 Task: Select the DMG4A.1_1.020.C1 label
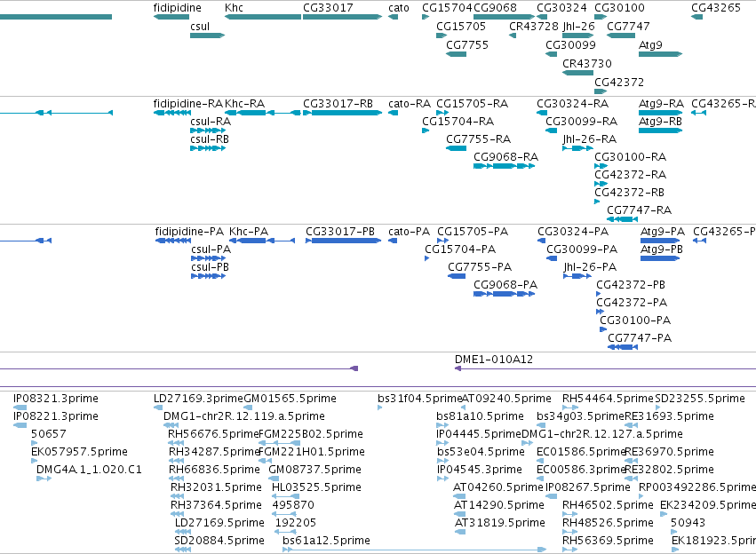tap(89, 470)
